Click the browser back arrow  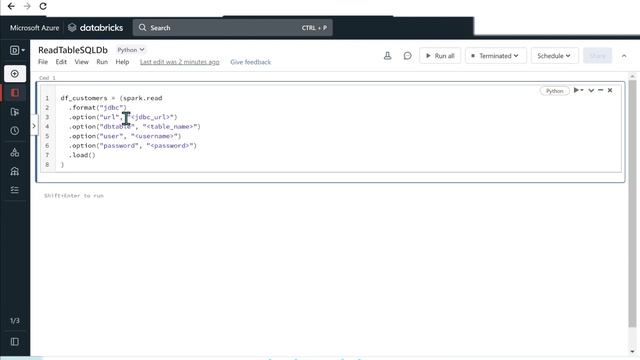click(x=11, y=6)
